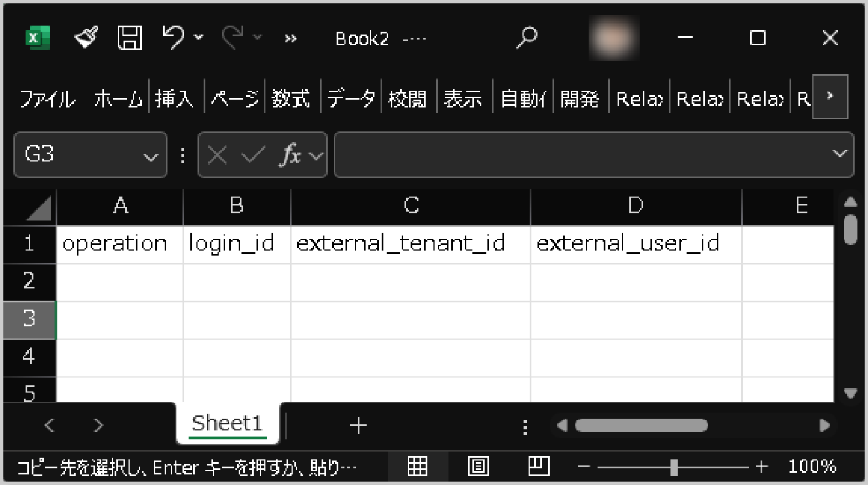
Task: Select the Sheet1 tab
Action: pyautogui.click(x=227, y=424)
